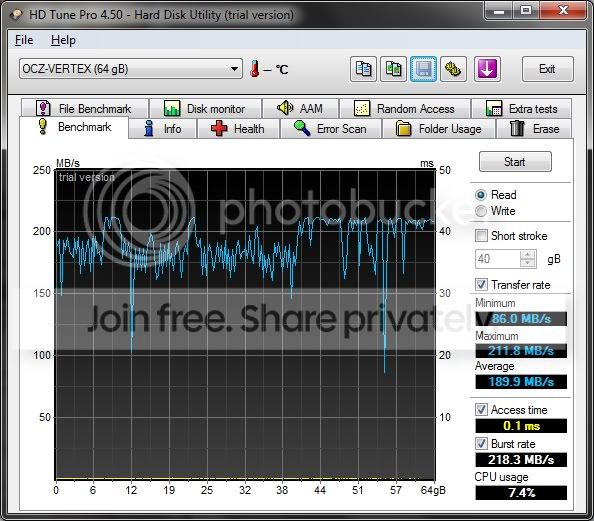Close the HD Tune Pro window
The width and height of the screenshot is (594, 521).
pyautogui.click(x=563, y=10)
